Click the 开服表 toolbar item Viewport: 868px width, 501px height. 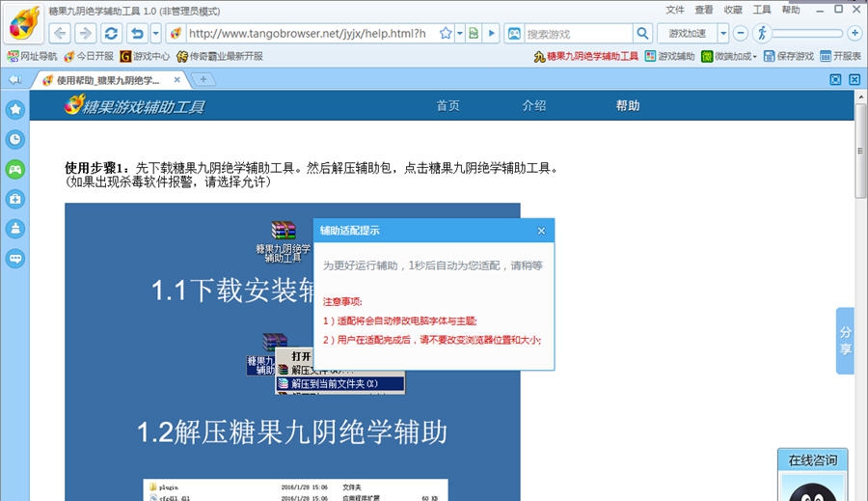840,56
